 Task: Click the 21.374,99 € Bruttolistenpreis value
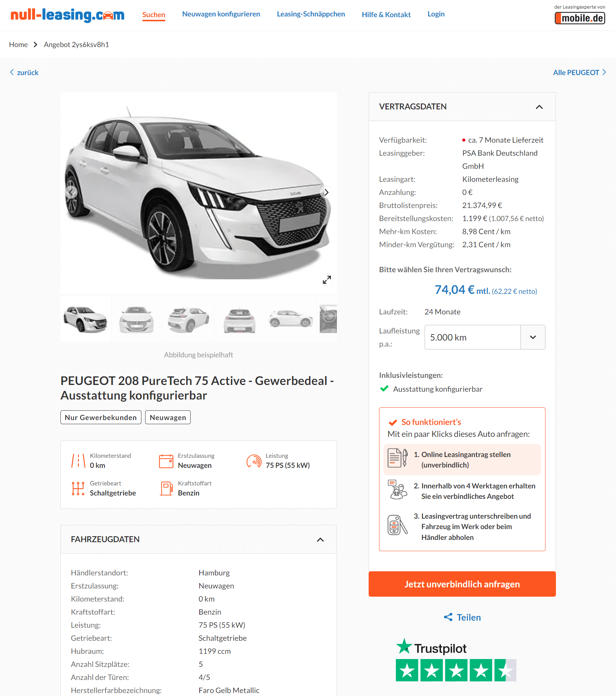pos(482,205)
